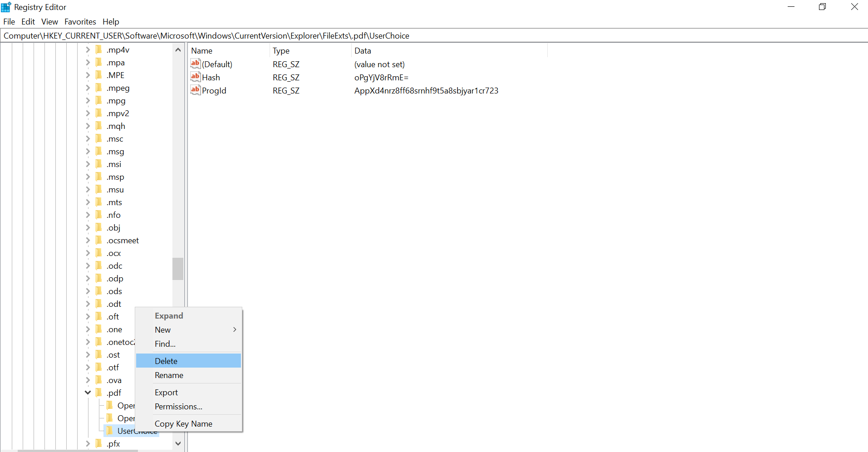Screen dimensions: 868x452
Task: Click the tree scrollbar up arrow
Action: (178, 50)
